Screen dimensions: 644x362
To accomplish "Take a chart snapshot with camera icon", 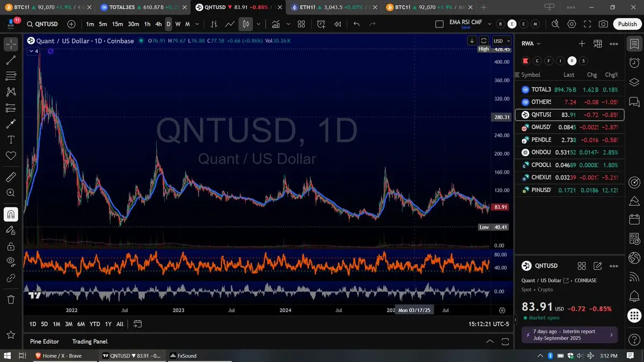I will pyautogui.click(x=604, y=24).
